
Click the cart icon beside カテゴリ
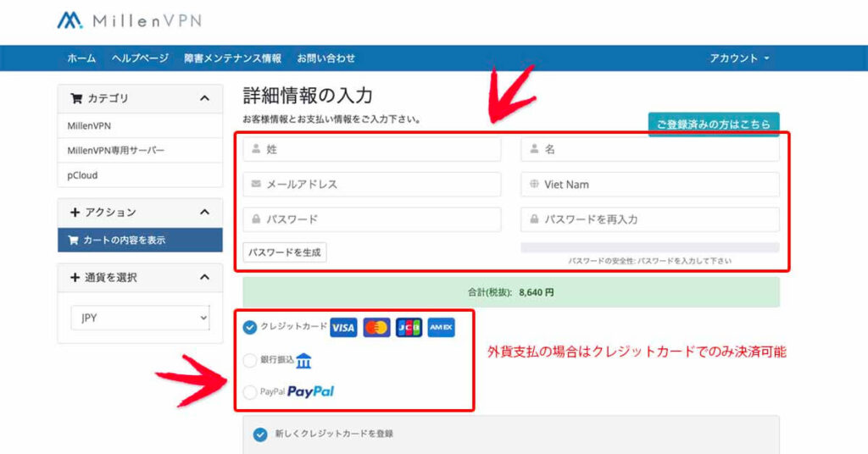click(75, 98)
